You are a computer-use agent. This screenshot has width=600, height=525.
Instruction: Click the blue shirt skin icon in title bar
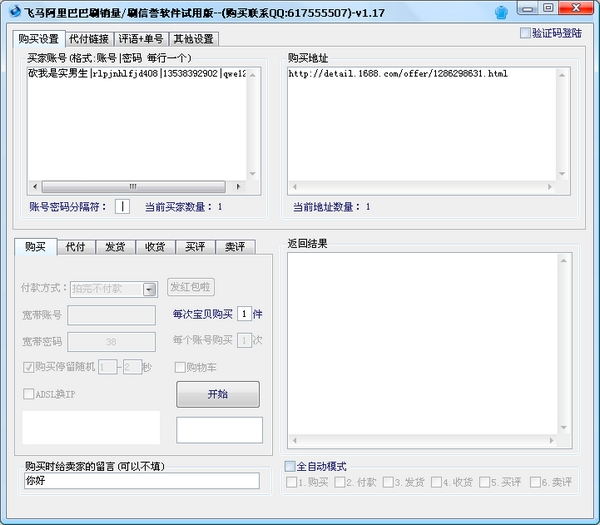tap(501, 13)
